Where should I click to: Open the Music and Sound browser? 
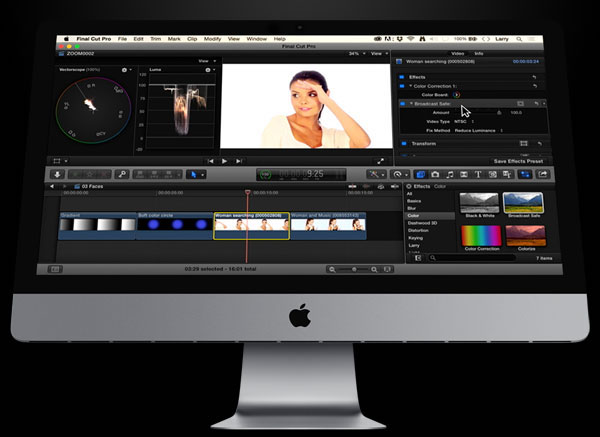coord(450,174)
